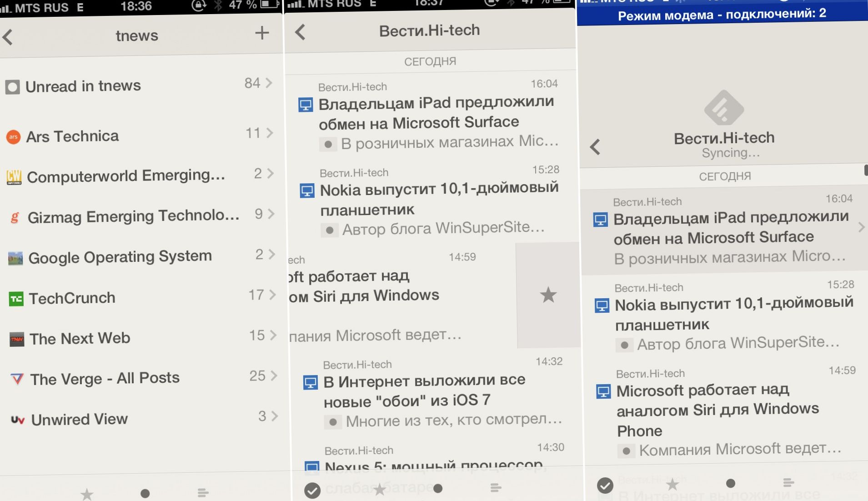
Task: Expand chevron next to 84 unread count
Action: [269, 83]
